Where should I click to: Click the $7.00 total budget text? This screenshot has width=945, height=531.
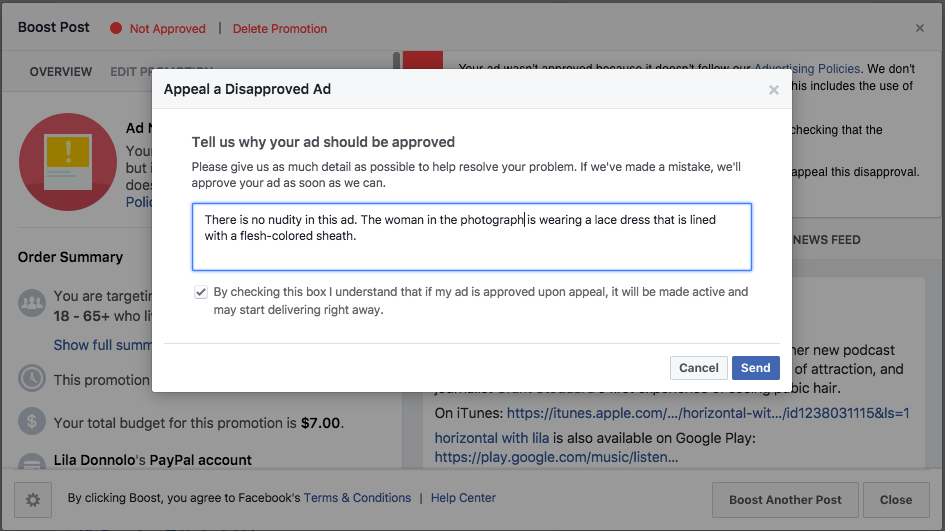(x=321, y=423)
